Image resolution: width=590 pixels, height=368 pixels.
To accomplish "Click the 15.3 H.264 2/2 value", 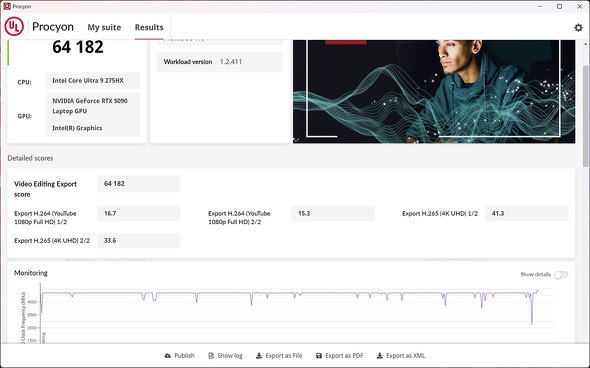I will 333,213.
